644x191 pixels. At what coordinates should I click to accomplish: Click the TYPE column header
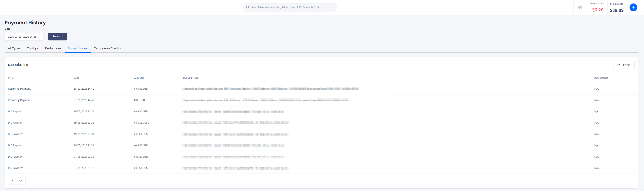[11, 78]
